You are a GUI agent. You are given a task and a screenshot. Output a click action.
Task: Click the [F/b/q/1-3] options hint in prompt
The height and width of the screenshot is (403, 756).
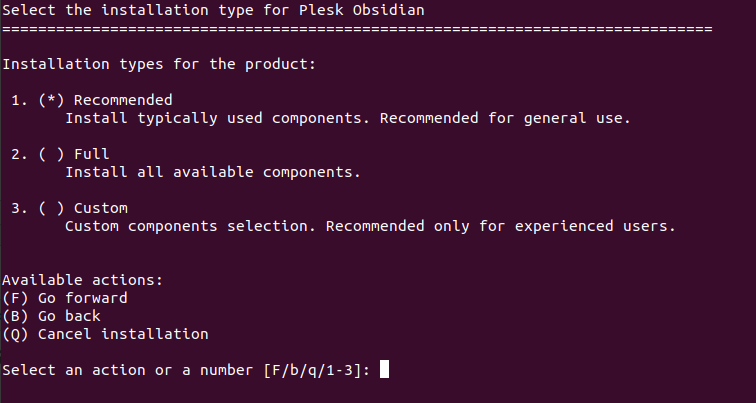317,370
